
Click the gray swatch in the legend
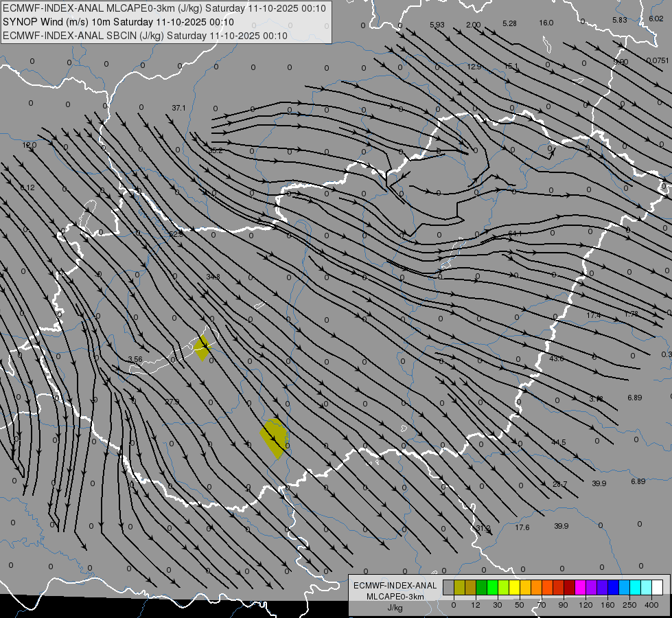(449, 587)
